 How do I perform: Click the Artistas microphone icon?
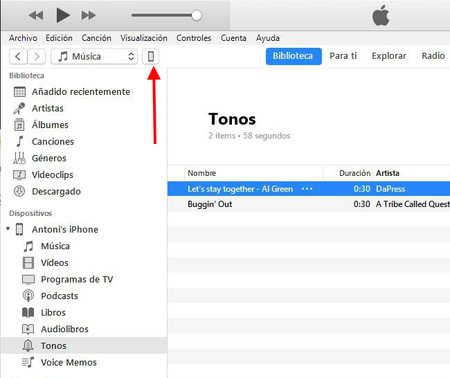[x=19, y=108]
